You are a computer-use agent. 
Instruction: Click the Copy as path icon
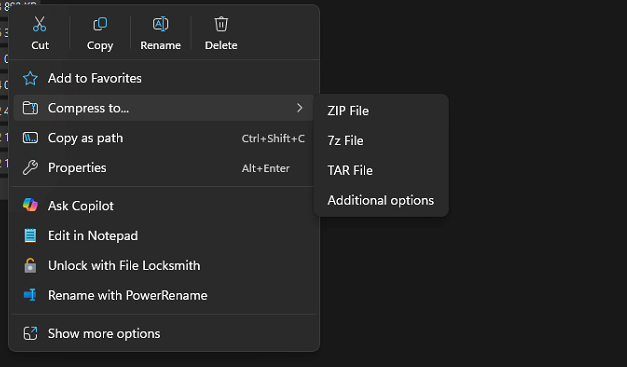(30, 138)
